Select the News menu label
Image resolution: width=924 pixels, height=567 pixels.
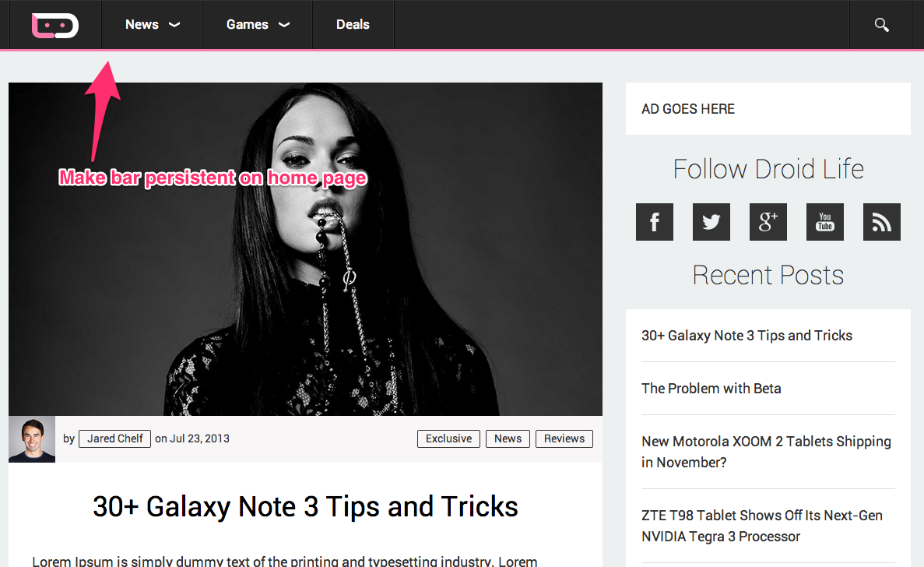coord(142,25)
